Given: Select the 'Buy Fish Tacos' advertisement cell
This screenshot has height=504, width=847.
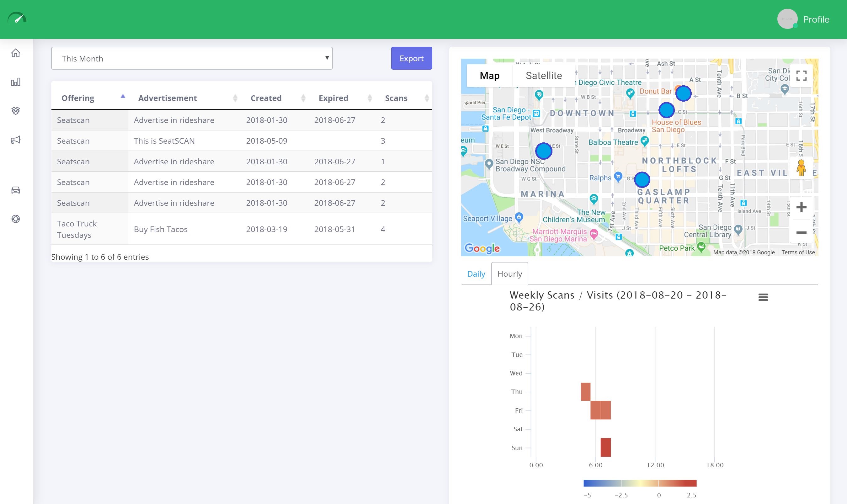Looking at the screenshot, I should pyautogui.click(x=184, y=229).
